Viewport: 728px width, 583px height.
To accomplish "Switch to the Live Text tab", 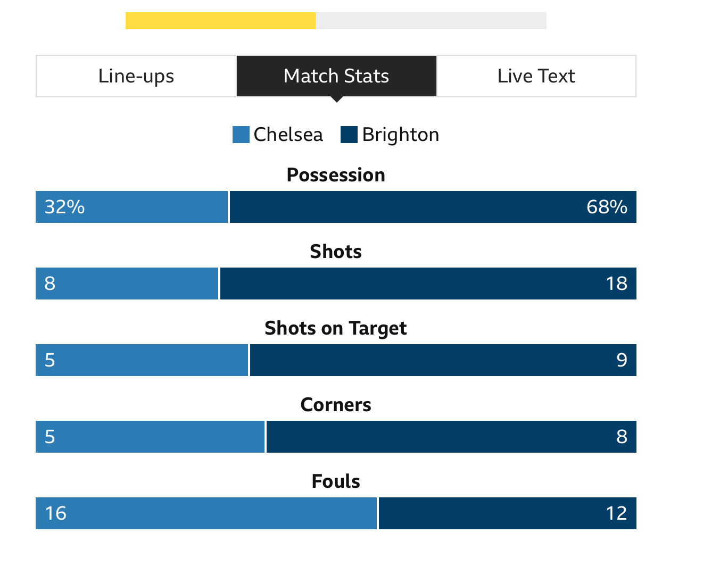I will 536,76.
